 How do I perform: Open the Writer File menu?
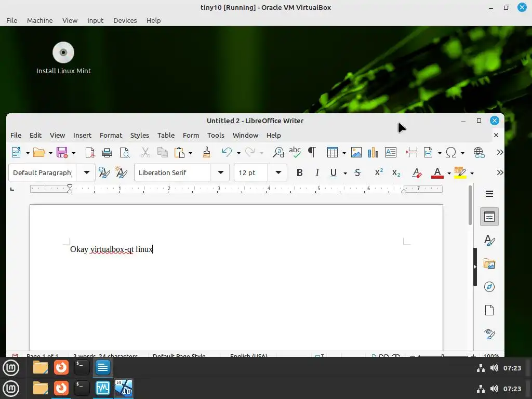pos(16,135)
